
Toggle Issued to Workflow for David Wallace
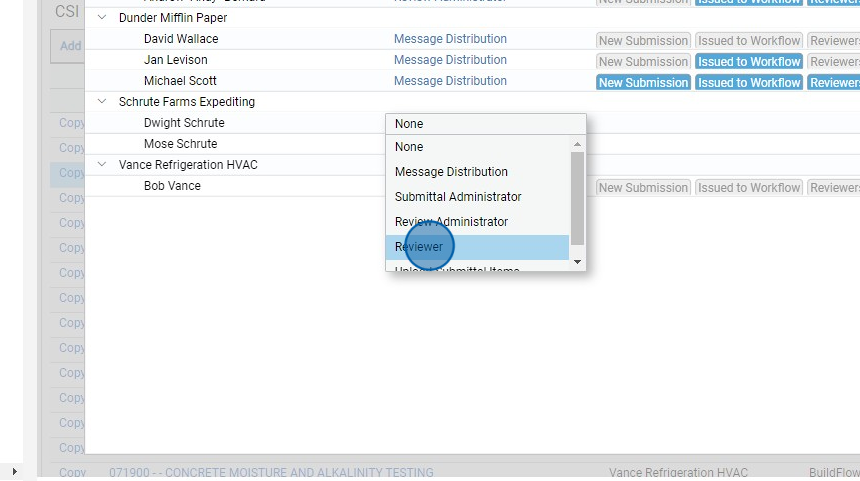click(x=749, y=41)
